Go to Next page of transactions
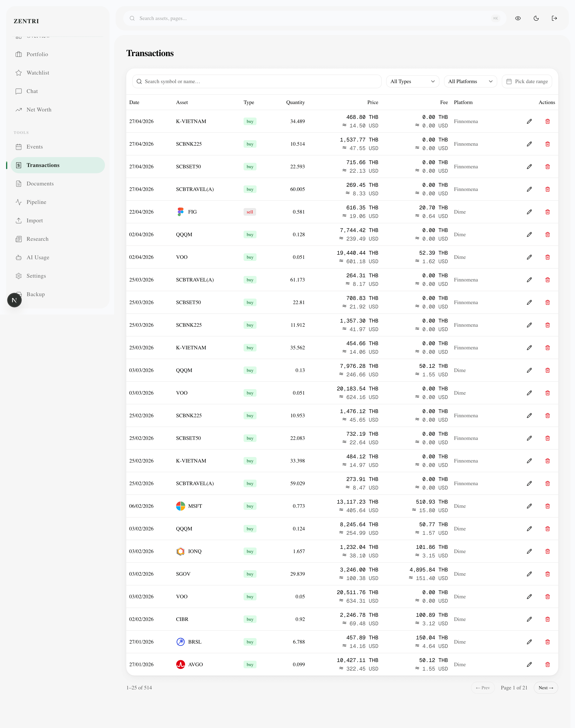The image size is (575, 728). [546, 688]
